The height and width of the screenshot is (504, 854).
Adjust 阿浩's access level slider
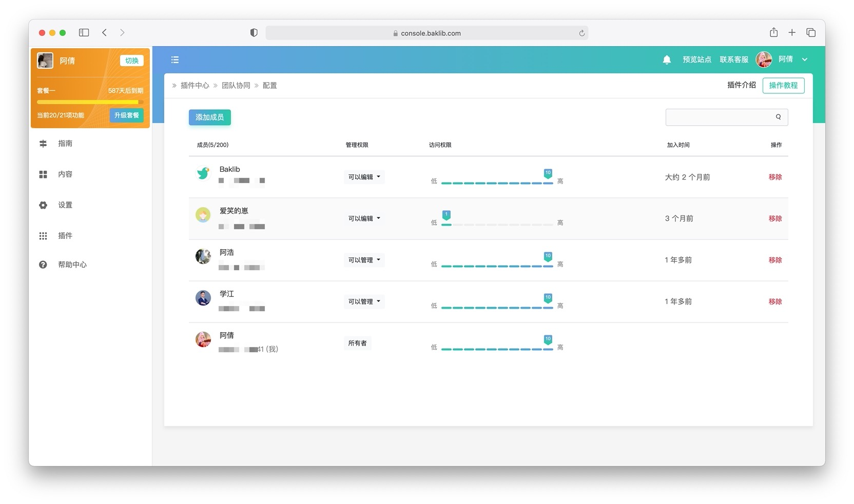coord(497,266)
